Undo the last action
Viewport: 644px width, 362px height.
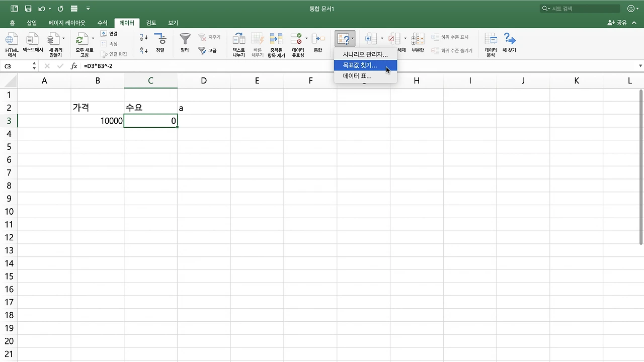[42, 9]
